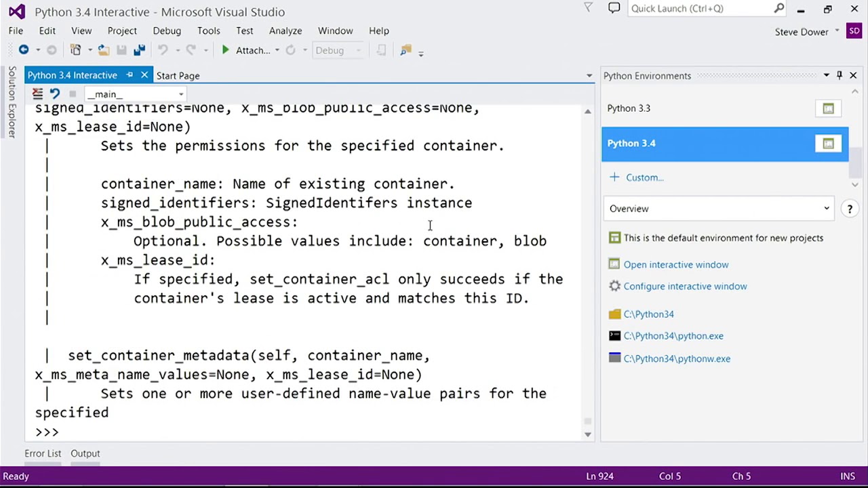This screenshot has width=868, height=488.
Task: Expand the Navigate Backward history dropdown
Action: click(x=38, y=50)
